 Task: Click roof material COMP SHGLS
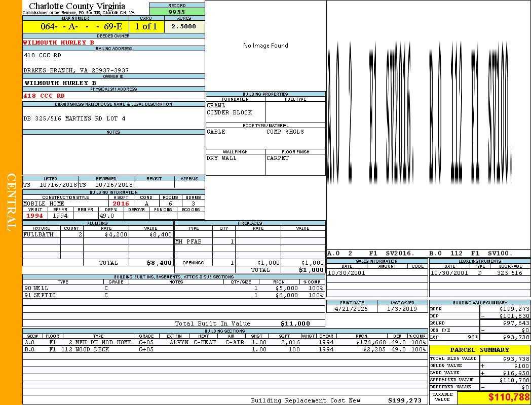(x=285, y=132)
